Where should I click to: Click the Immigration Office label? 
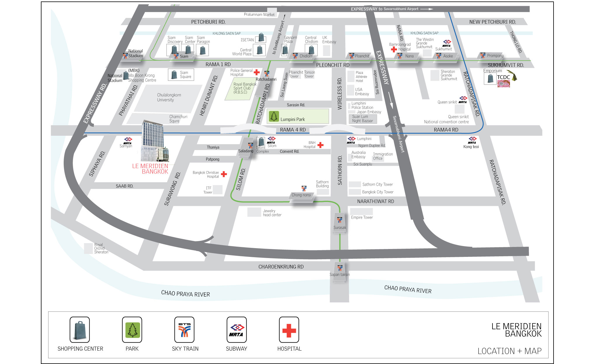tap(383, 156)
